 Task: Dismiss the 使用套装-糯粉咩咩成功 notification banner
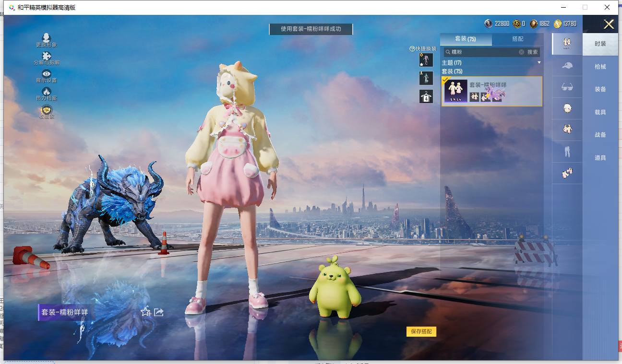coord(311,29)
